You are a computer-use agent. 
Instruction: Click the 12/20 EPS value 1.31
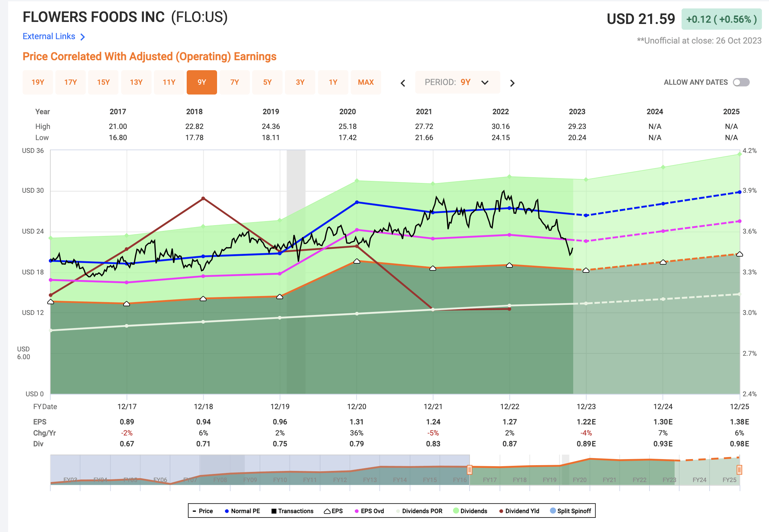(x=356, y=422)
